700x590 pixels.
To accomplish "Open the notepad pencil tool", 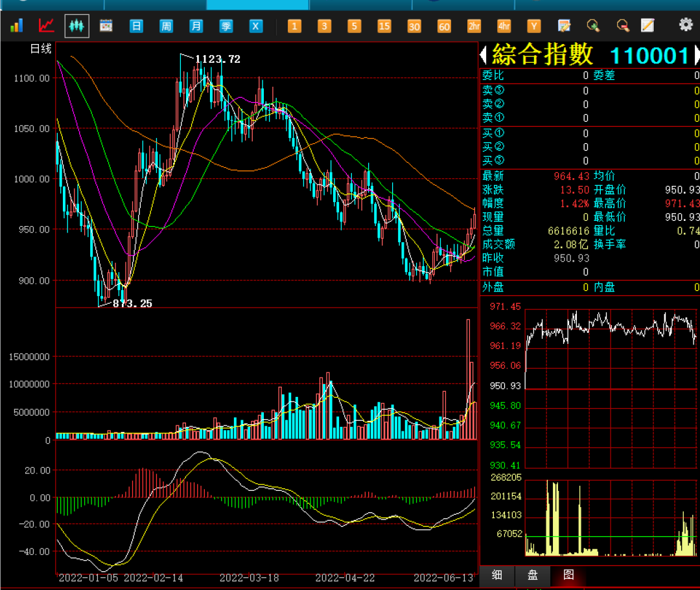I will (x=647, y=25).
